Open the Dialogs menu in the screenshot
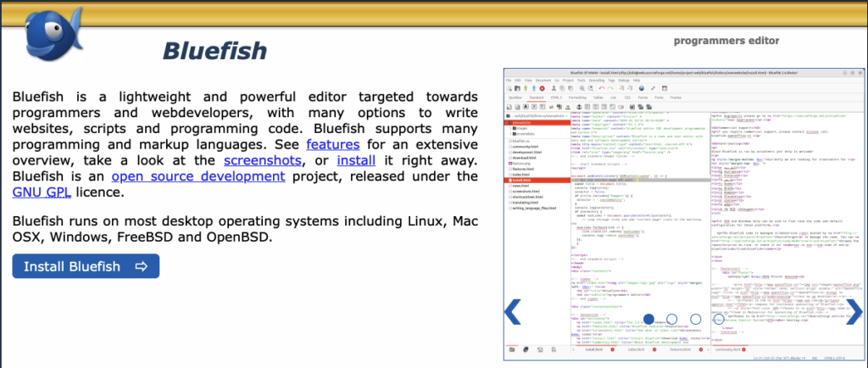This screenshot has height=368, width=868. click(x=624, y=81)
